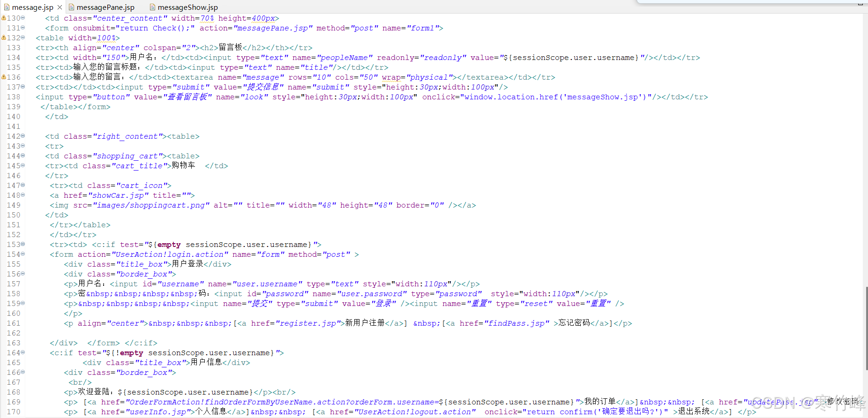
Task: Click the file icon on message.jsp tab
Action: [7, 7]
